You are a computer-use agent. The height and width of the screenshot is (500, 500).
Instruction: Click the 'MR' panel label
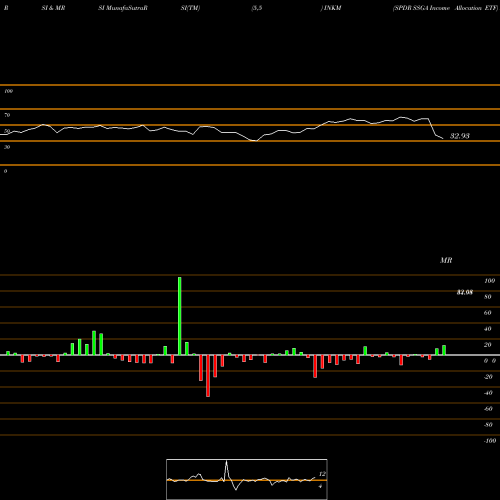[x=446, y=260]
